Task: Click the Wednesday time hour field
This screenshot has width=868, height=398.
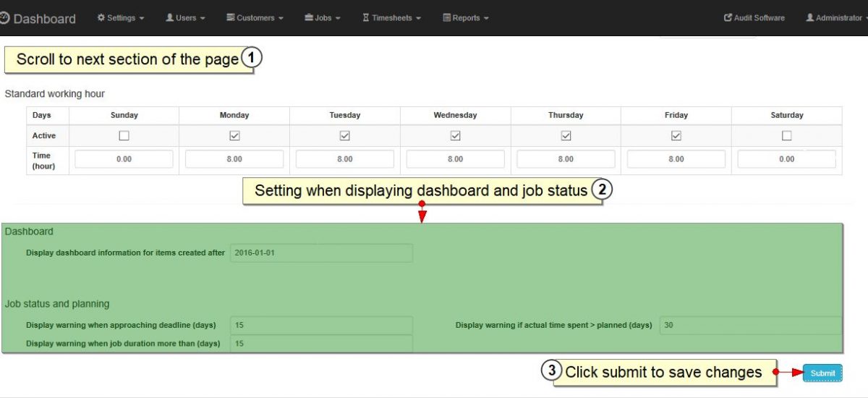Action: 455,159
